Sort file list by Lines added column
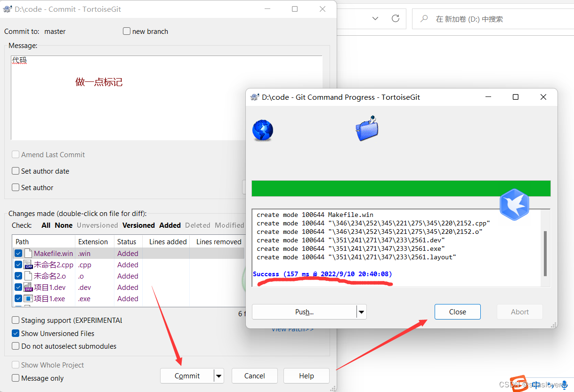This screenshot has height=392, width=574. (x=166, y=241)
